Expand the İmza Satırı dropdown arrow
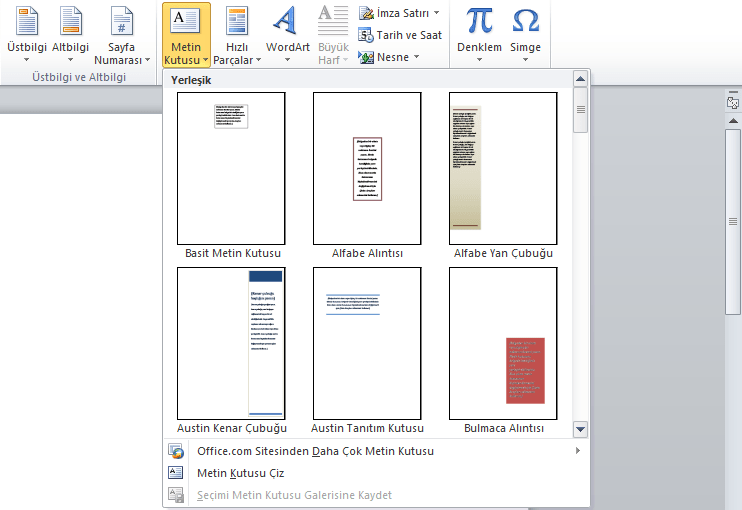The height and width of the screenshot is (510, 742). coord(437,13)
